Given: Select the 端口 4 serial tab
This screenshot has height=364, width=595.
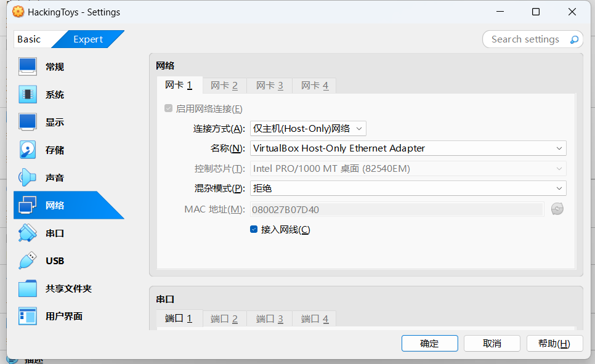Looking at the screenshot, I should pyautogui.click(x=315, y=318).
